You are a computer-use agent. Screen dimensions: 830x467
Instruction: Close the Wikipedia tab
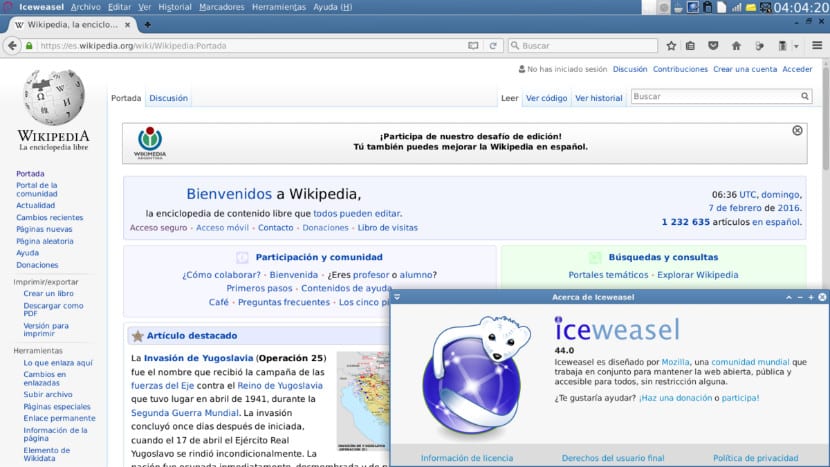(128, 24)
